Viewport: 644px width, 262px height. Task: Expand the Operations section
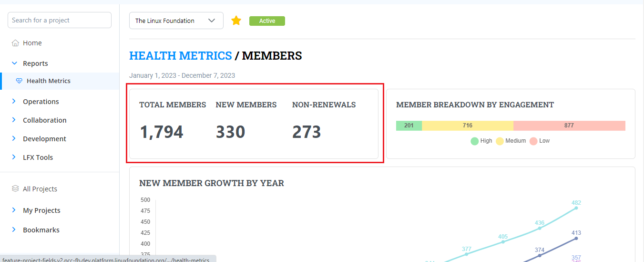click(x=41, y=102)
